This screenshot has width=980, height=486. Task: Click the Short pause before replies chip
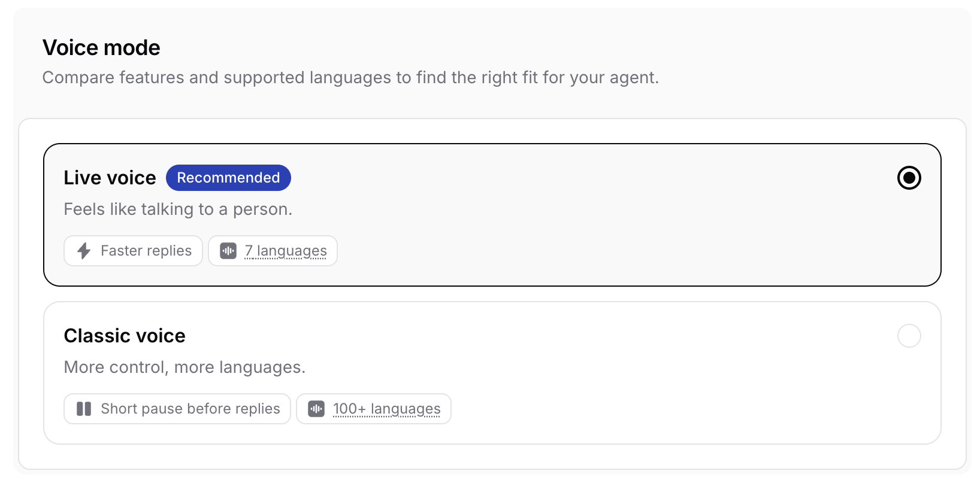tap(177, 409)
